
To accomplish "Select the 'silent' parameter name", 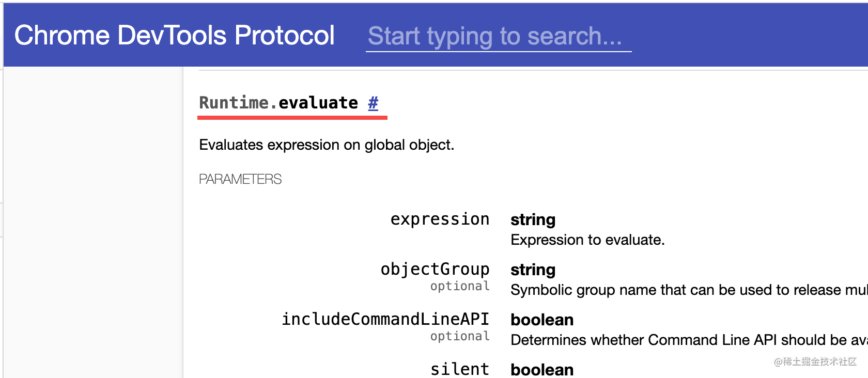I will click(460, 369).
